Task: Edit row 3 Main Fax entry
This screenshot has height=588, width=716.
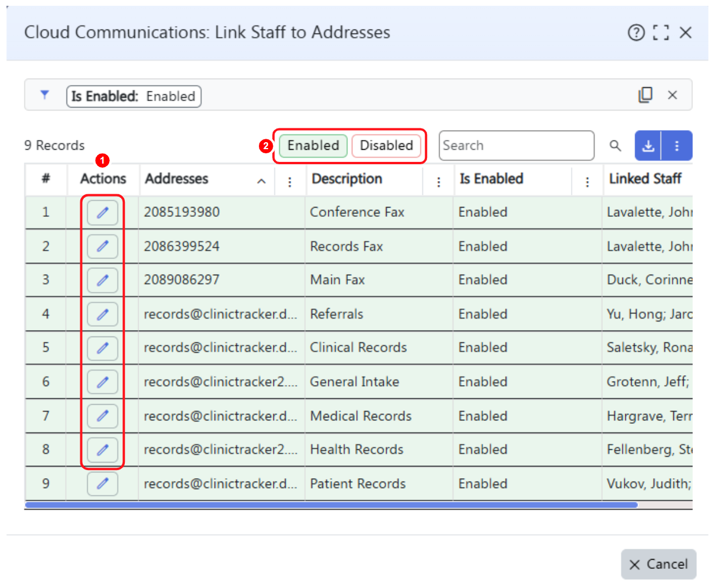Action: point(103,280)
